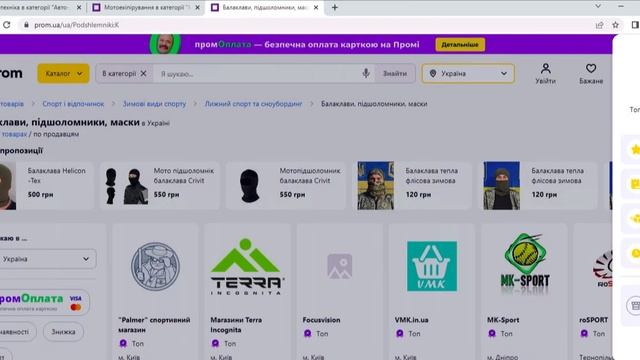Bookmark this page with the star icon

pyautogui.click(x=616, y=25)
